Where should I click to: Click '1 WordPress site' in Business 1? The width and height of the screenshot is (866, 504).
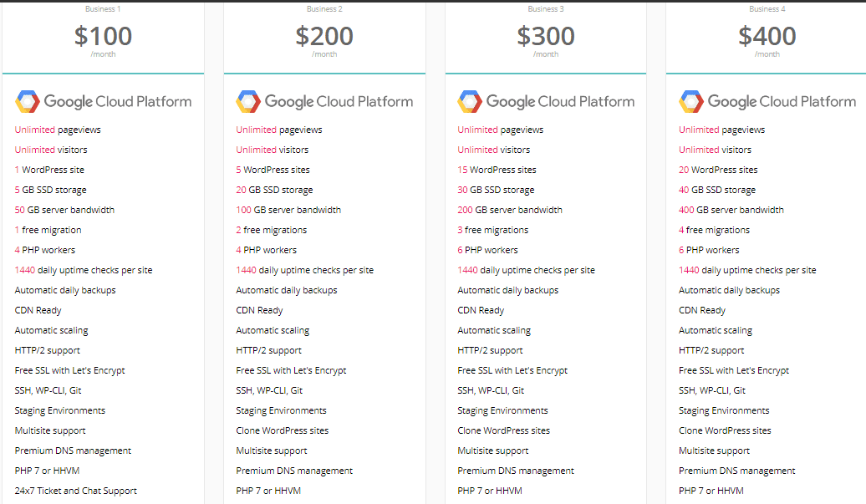(x=49, y=170)
